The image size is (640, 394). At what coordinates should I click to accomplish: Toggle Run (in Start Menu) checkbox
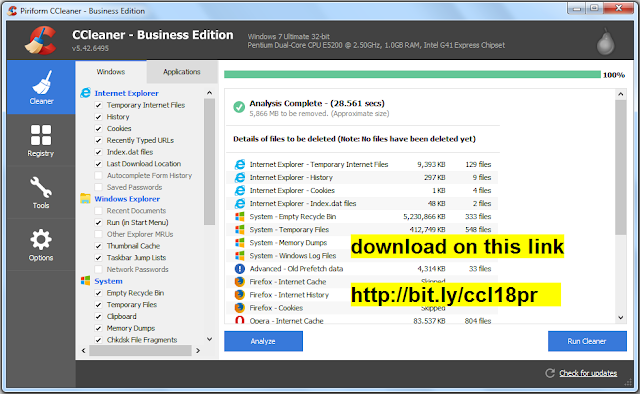(x=98, y=223)
